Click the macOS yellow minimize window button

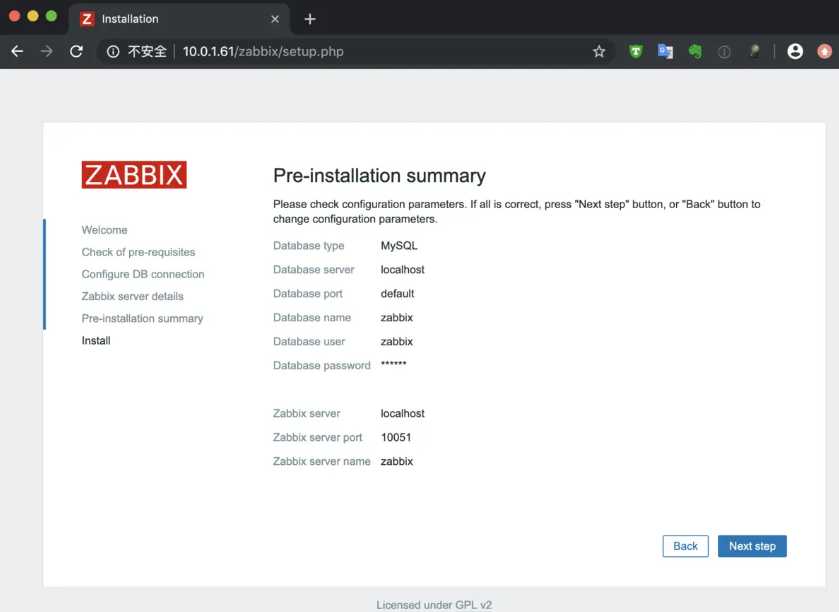click(33, 16)
